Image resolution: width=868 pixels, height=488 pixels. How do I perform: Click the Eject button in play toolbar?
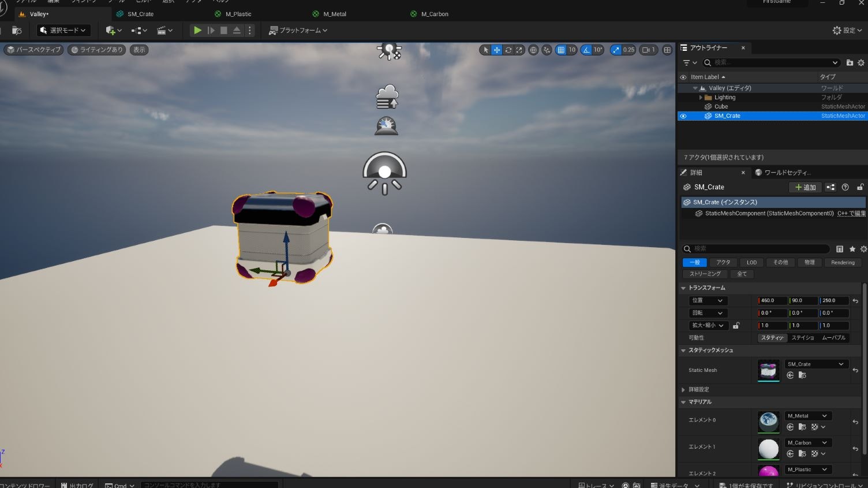[x=237, y=30]
